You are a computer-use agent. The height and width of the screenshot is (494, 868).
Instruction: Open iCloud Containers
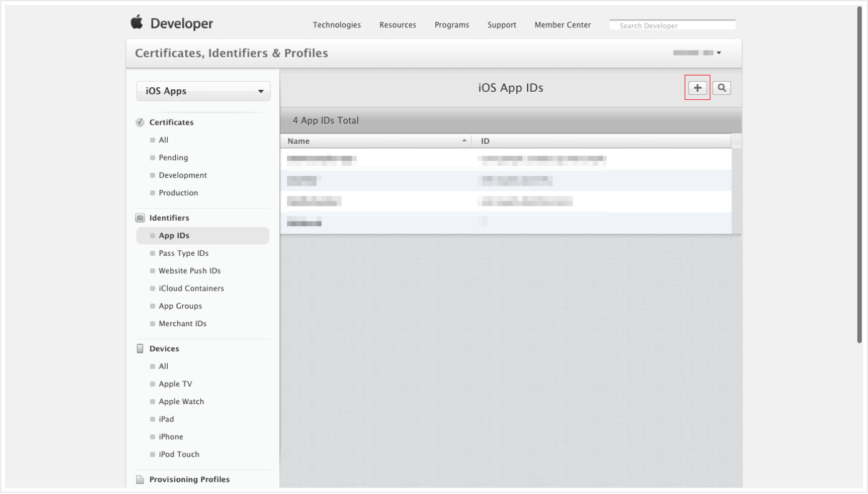click(x=191, y=288)
